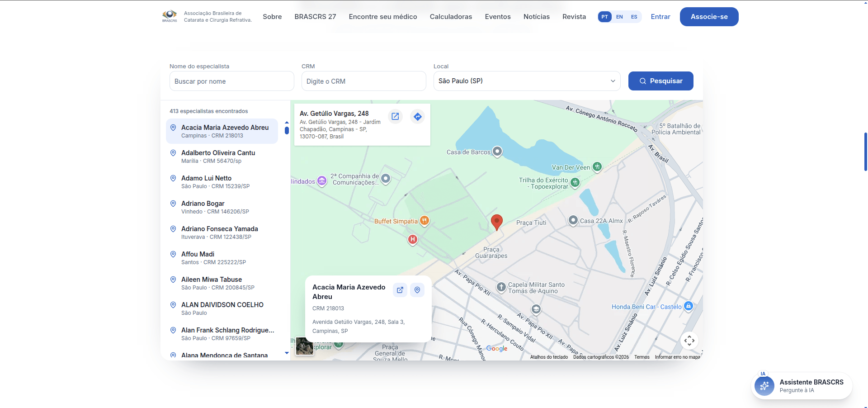Click the Pesquisar button
868x408 pixels.
tap(661, 81)
